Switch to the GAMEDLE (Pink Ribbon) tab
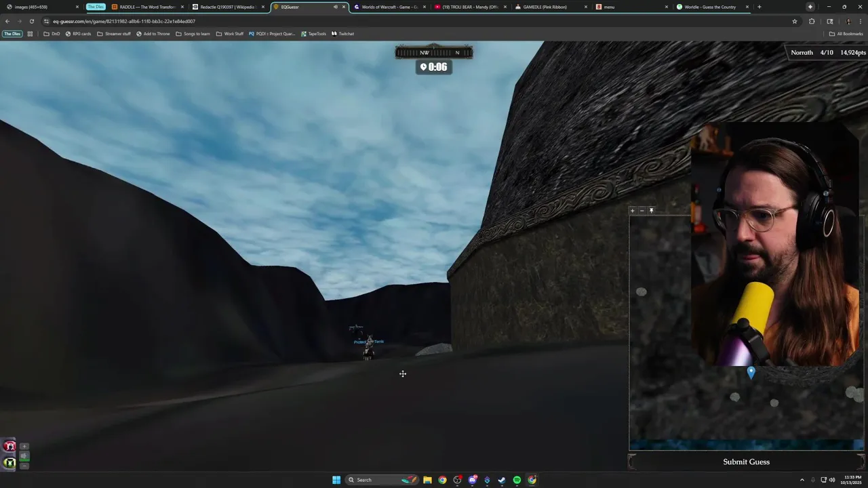The height and width of the screenshot is (488, 868). click(x=550, y=7)
